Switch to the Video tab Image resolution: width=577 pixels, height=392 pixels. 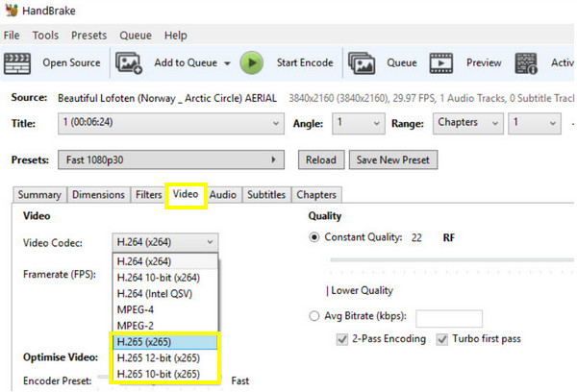coord(186,194)
